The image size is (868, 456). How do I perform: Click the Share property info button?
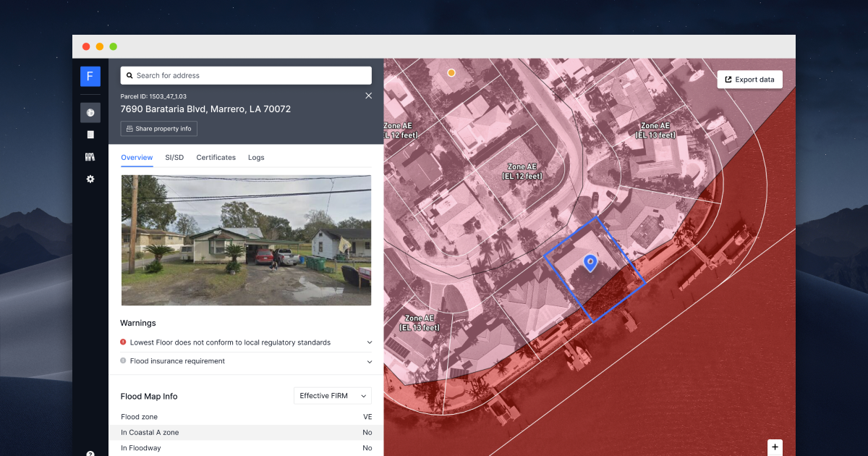coord(158,128)
